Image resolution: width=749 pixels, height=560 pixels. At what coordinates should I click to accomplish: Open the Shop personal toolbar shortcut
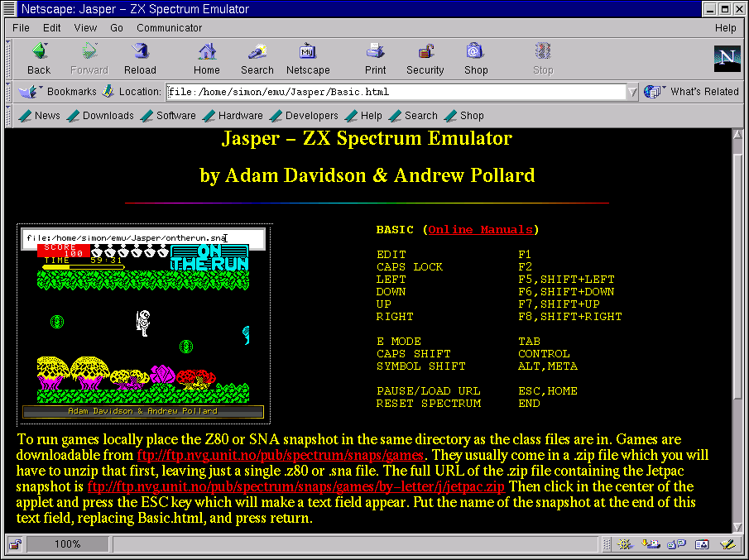point(463,116)
